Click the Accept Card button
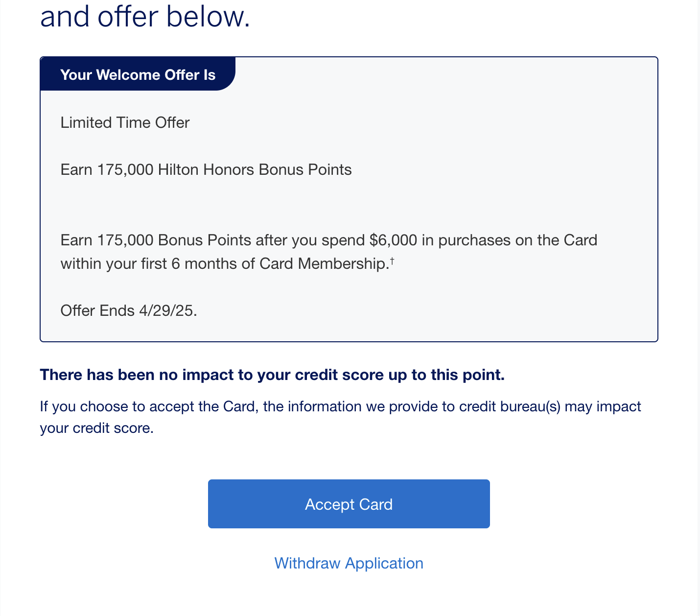700x616 pixels. click(349, 504)
